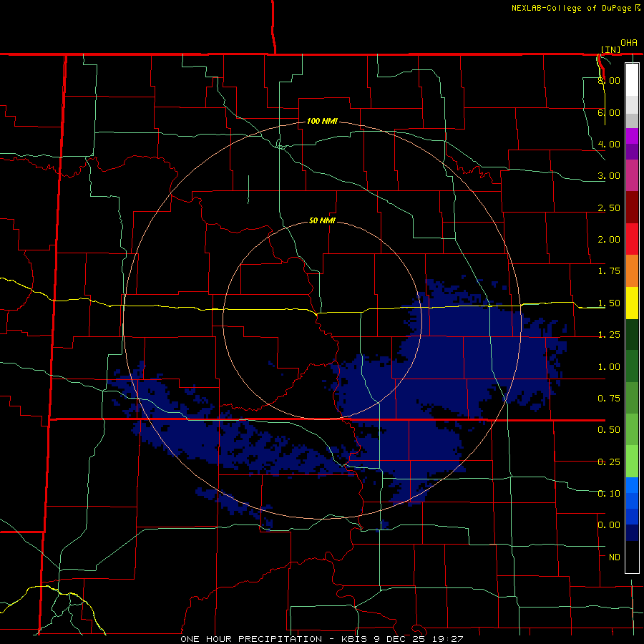Pick the yellow swatch beside 1.50
This screenshot has height=644, width=644.
pyautogui.click(x=632, y=303)
